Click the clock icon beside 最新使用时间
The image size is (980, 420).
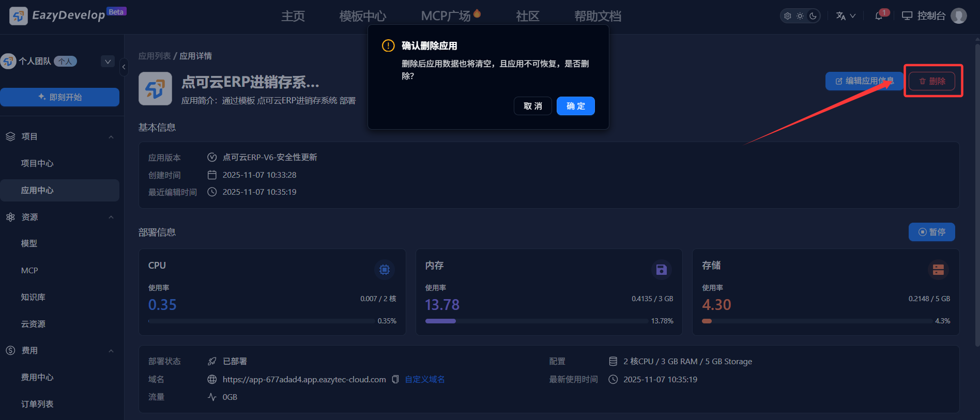click(x=613, y=380)
